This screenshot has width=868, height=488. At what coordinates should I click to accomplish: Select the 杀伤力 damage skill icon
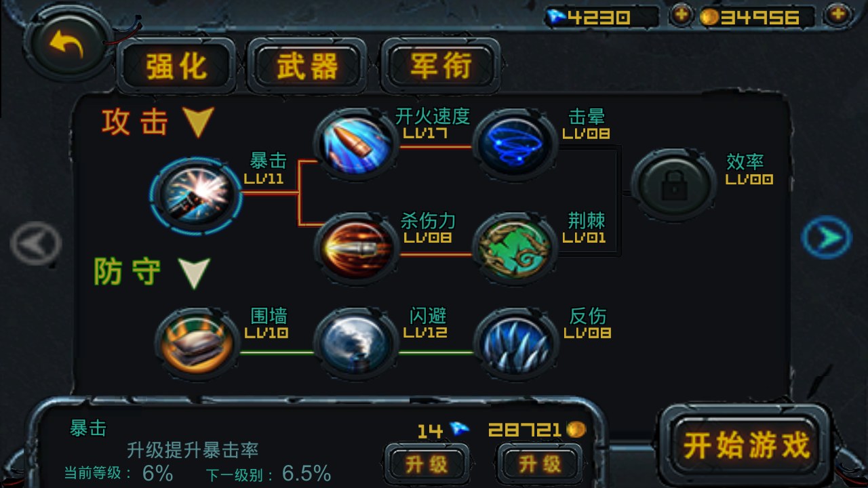pos(356,249)
